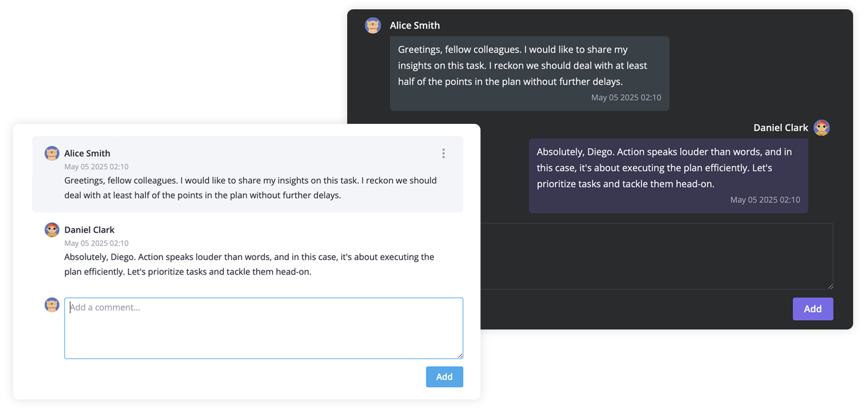Open the three-dot menu on Alice's comment
The width and height of the screenshot is (868, 410).
[x=443, y=153]
